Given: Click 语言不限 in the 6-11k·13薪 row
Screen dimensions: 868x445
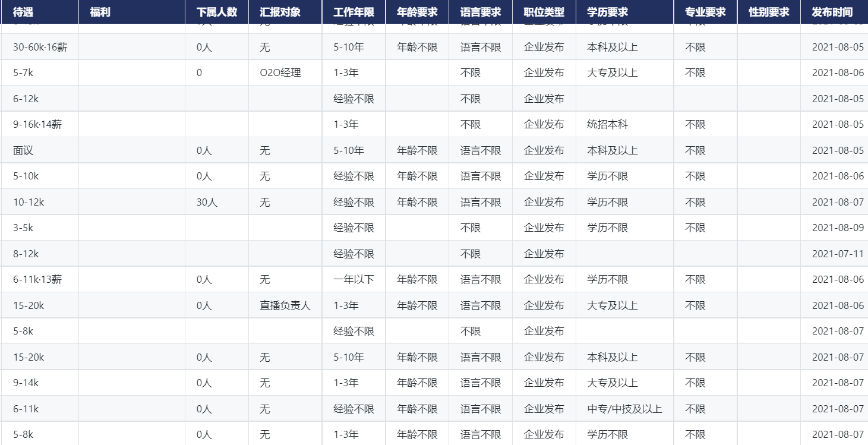Looking at the screenshot, I should [x=481, y=280].
